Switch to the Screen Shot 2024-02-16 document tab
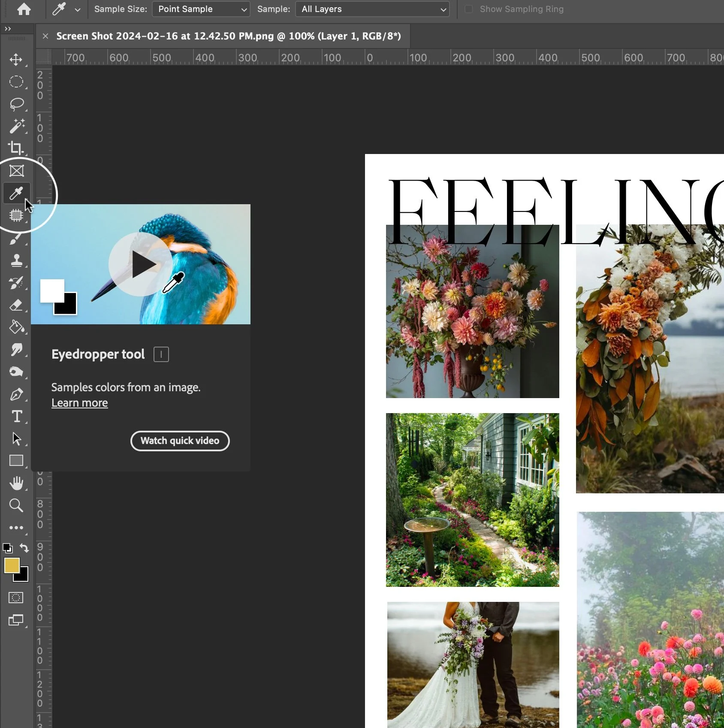The image size is (724, 728). pyautogui.click(x=229, y=36)
